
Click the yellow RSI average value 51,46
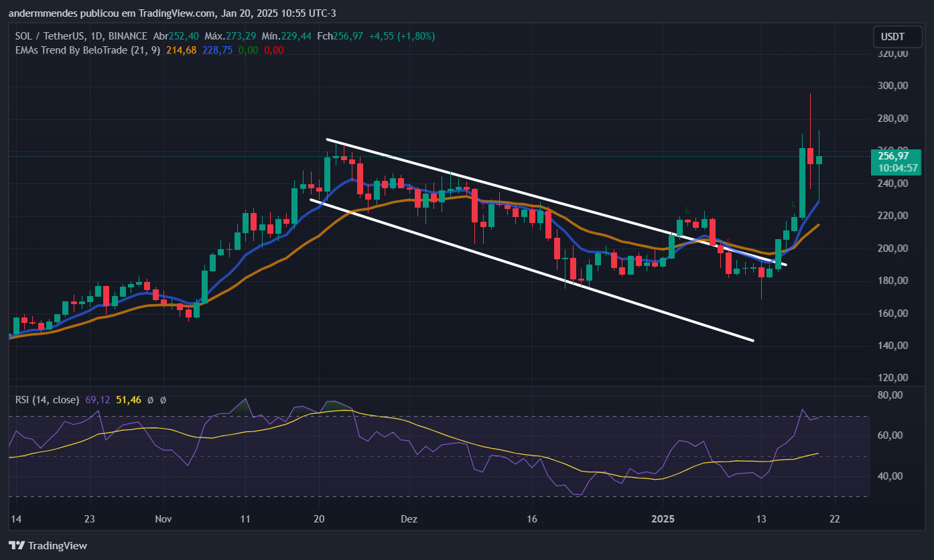[x=129, y=400]
